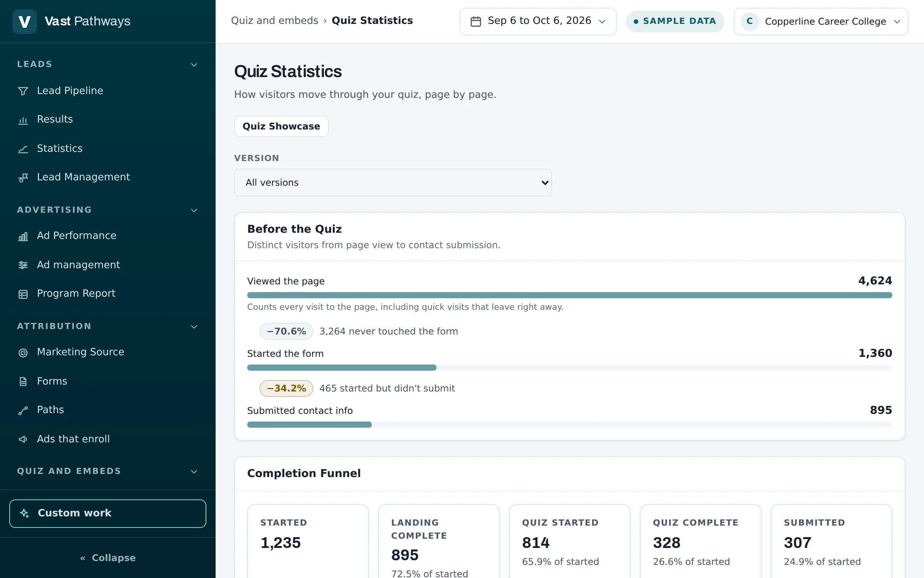Toggle the Quiz and Embeds section chevron
The image size is (924, 578).
click(194, 472)
